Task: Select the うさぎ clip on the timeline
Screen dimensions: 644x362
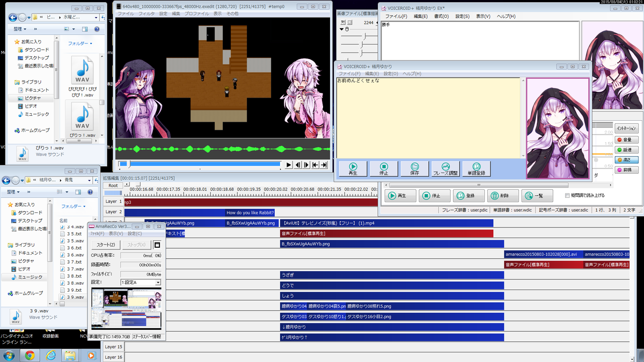Action: pyautogui.click(x=392, y=275)
